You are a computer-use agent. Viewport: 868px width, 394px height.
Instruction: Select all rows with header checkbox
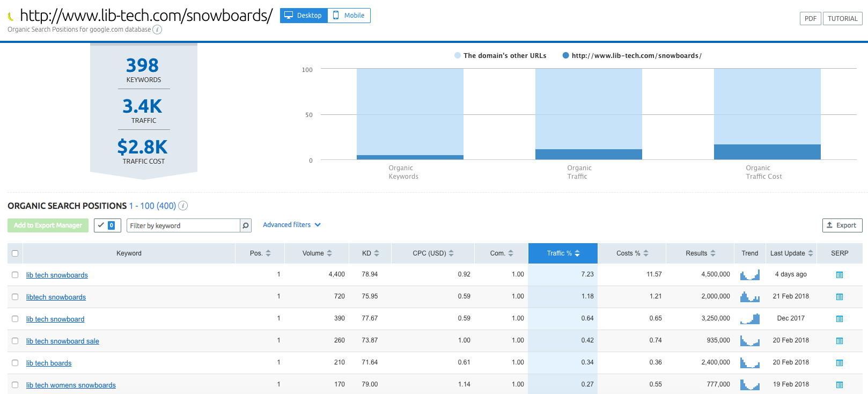pos(15,253)
